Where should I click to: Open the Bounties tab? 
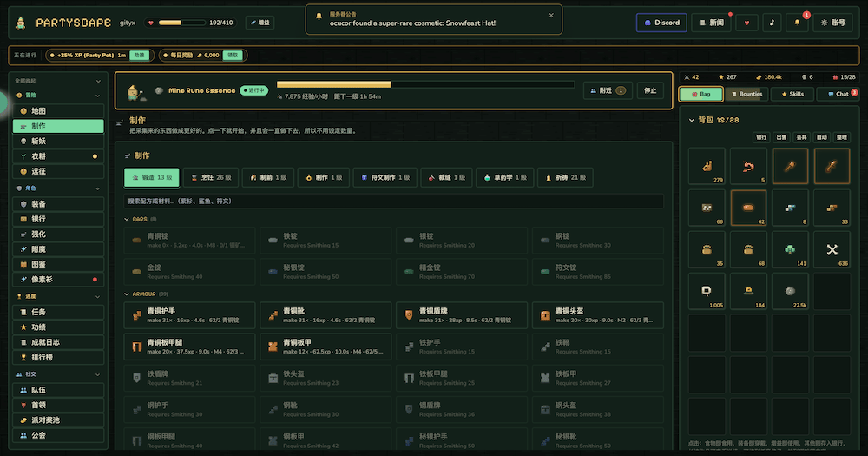(x=746, y=94)
